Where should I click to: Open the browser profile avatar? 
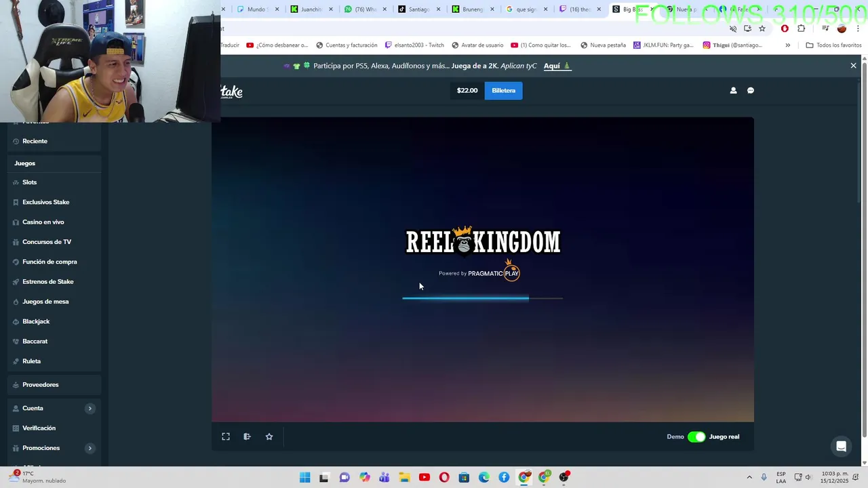842,28
